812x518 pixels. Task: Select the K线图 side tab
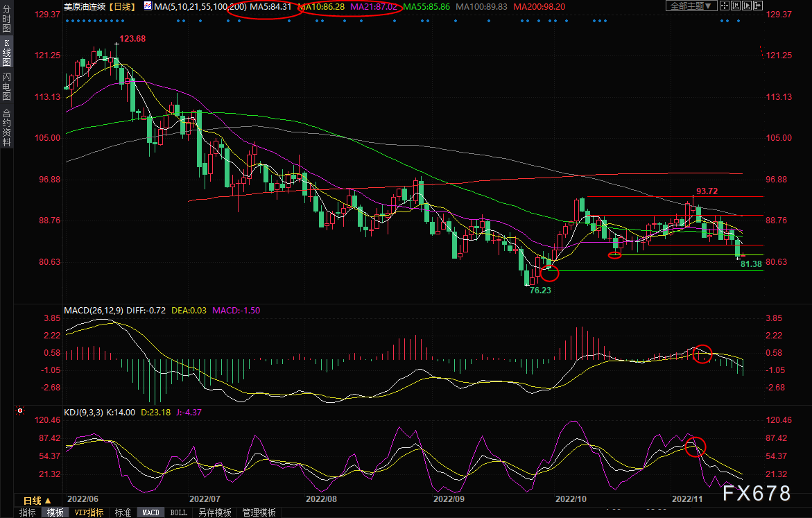click(7, 53)
